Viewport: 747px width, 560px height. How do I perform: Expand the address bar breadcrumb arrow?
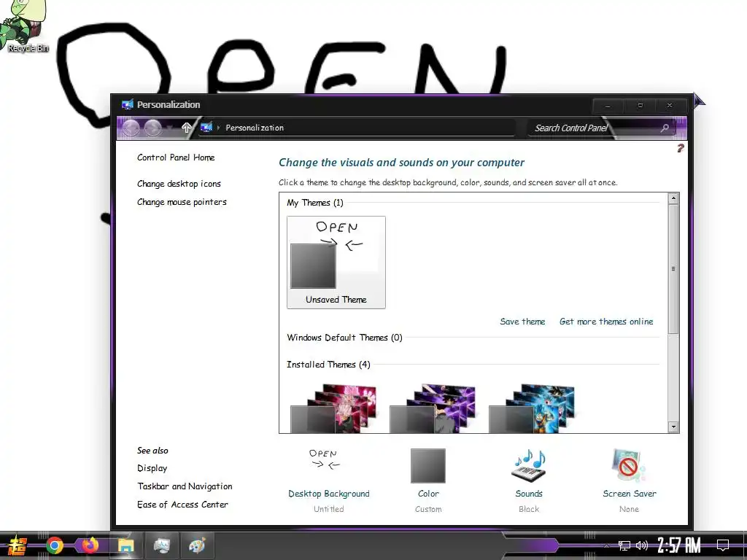pyautogui.click(x=218, y=128)
